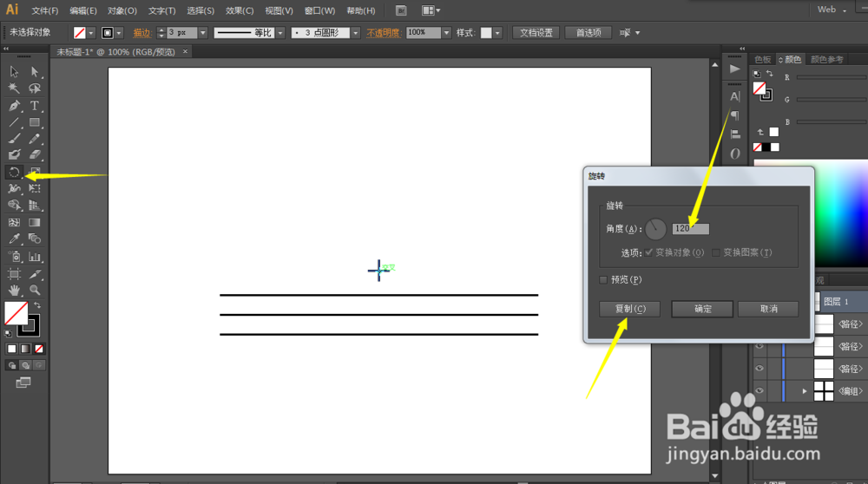This screenshot has width=868, height=484.
Task: Select the Line Segment tool
Action: [x=14, y=122]
